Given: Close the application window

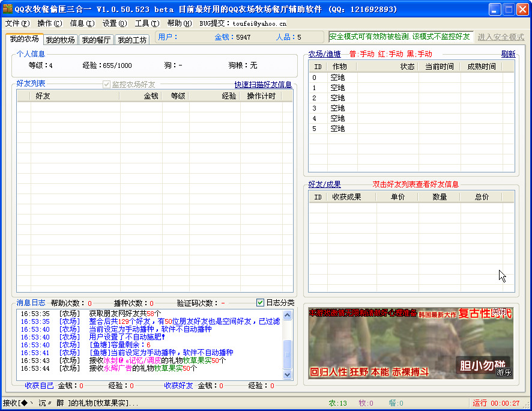Looking at the screenshot, I should point(522,9).
